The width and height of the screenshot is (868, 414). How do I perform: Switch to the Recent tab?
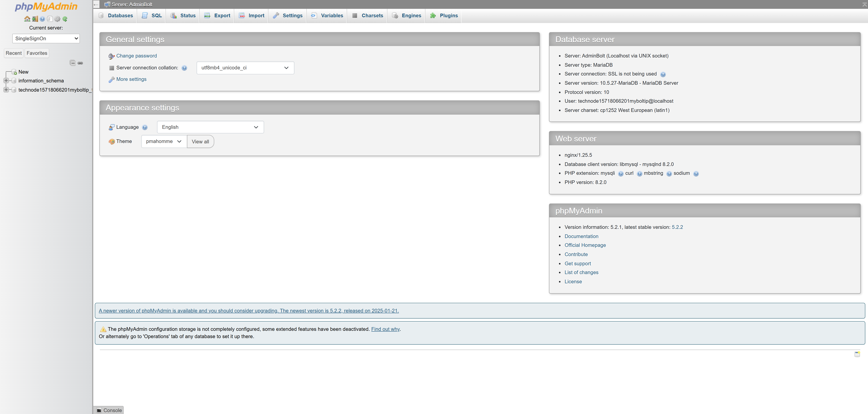(13, 53)
